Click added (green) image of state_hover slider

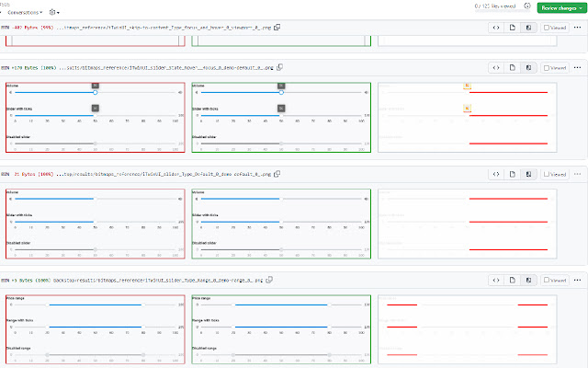pos(281,118)
